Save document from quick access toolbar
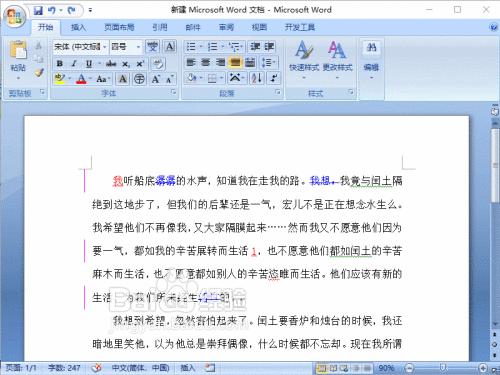The width and height of the screenshot is (500, 375). click(x=38, y=11)
